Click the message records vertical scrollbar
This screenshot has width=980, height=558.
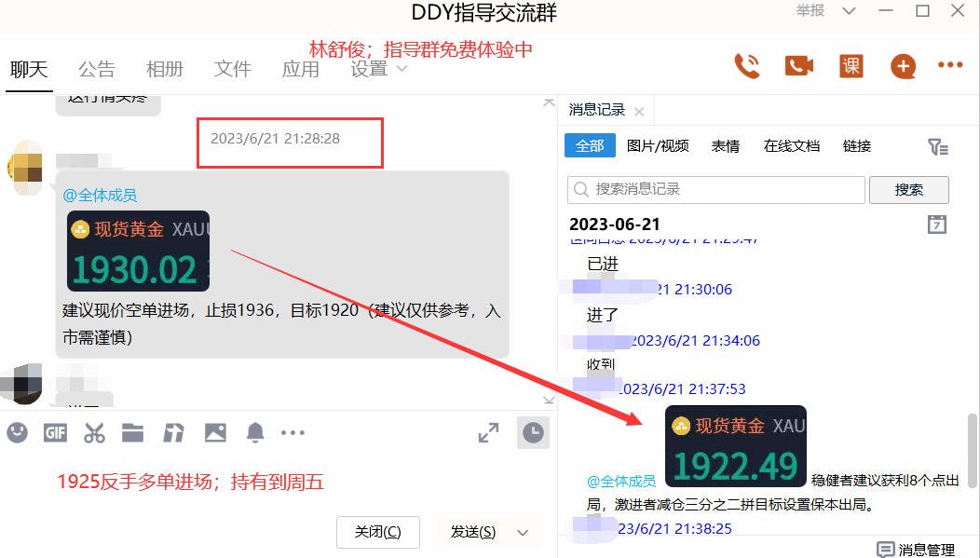click(973, 450)
